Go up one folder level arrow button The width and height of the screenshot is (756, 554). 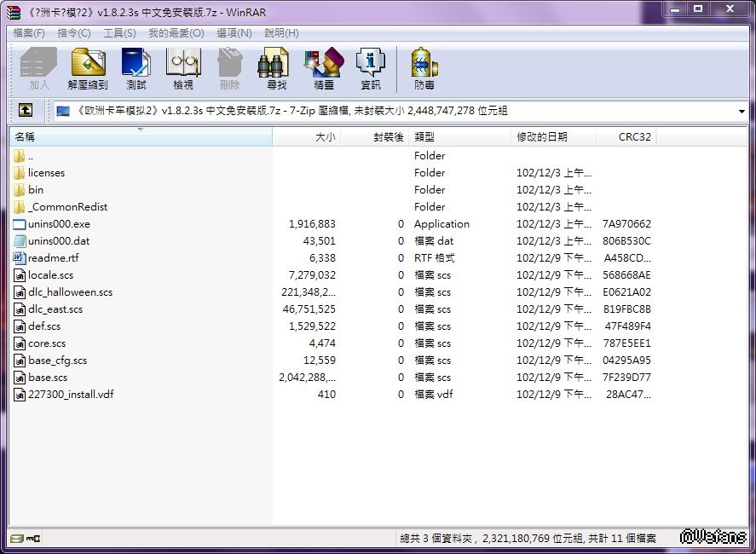(26, 111)
